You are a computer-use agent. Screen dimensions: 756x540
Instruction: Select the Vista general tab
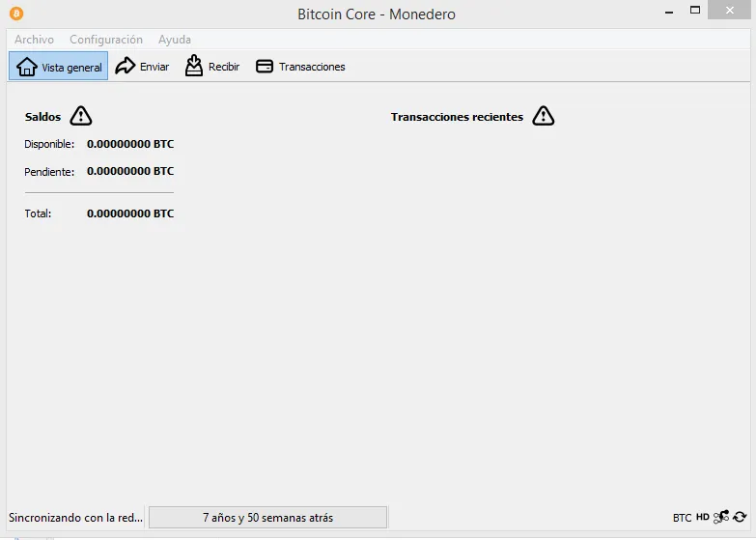coord(58,66)
